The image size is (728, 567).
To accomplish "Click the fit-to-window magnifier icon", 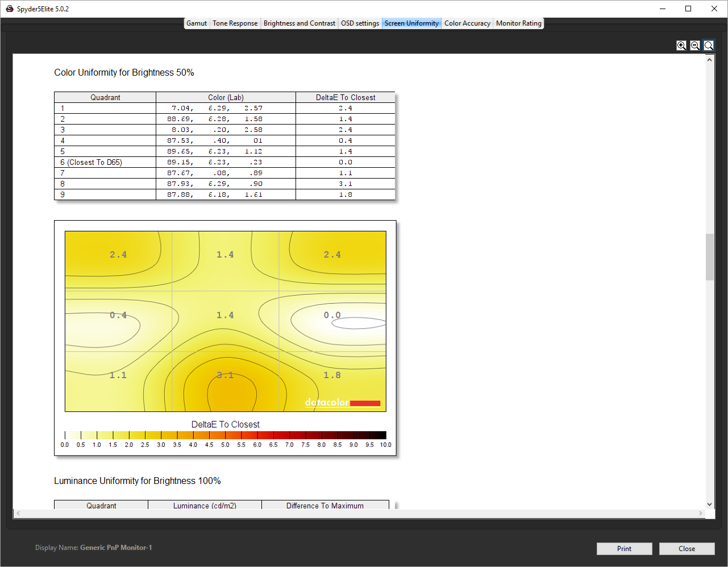I will [x=709, y=45].
